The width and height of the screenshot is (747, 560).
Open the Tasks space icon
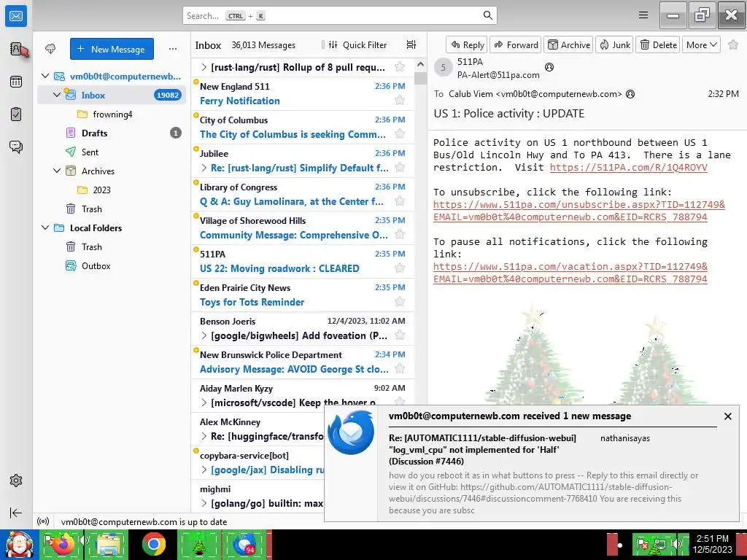click(x=16, y=114)
